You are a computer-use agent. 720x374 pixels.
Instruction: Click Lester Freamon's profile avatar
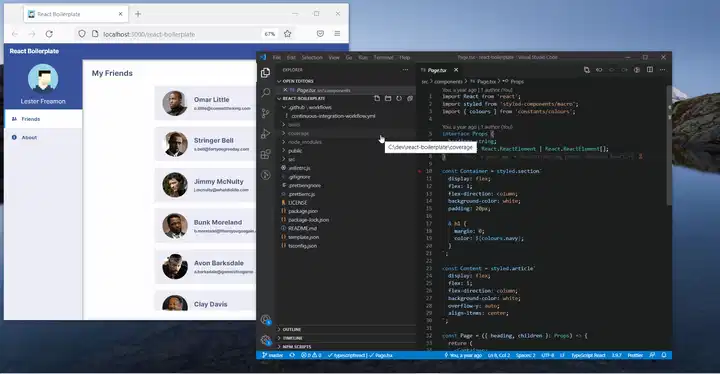43,79
